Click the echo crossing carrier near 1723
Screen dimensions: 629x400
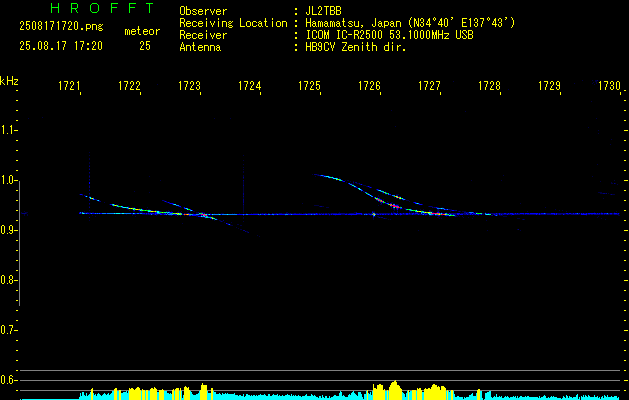[203, 215]
